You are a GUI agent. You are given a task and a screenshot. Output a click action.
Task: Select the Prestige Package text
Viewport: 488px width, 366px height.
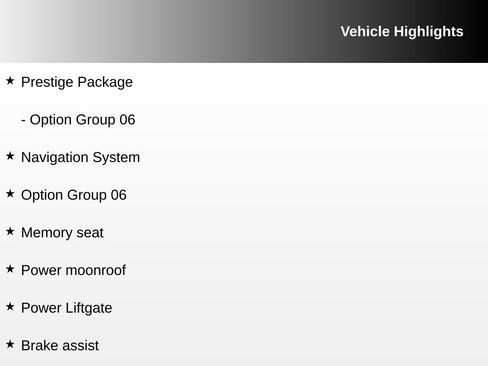77,82
